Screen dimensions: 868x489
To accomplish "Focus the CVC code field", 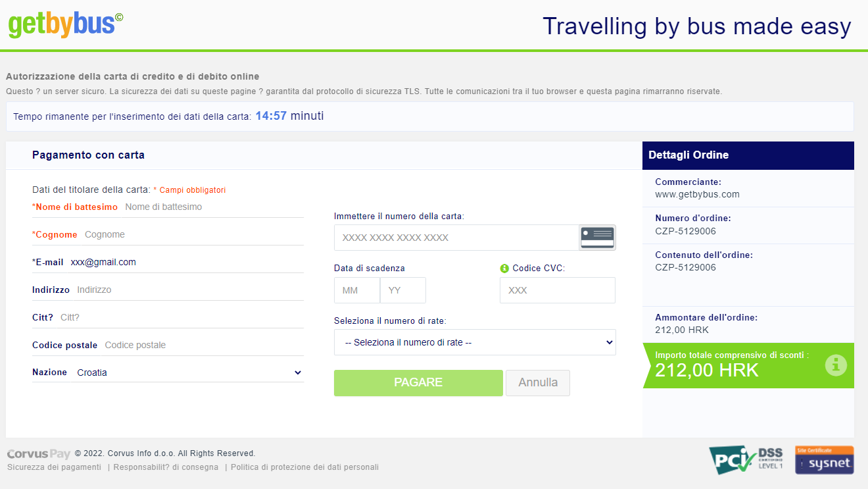I will (558, 290).
